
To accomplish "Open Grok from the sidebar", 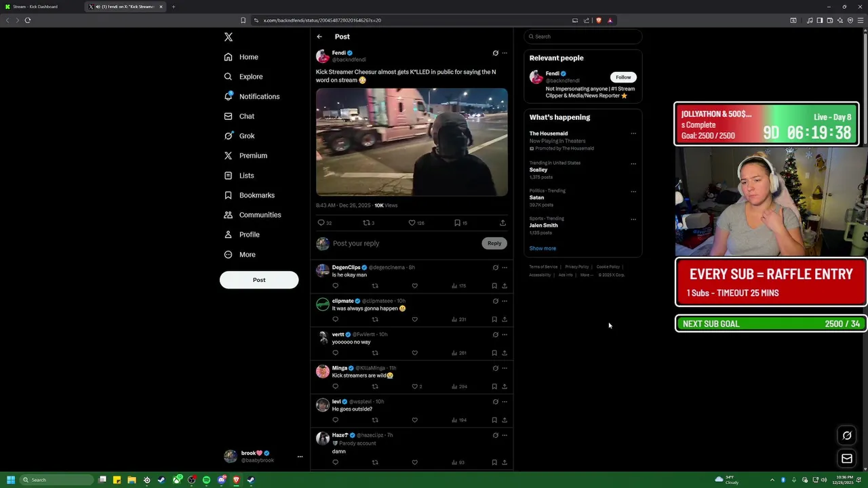I will click(x=239, y=136).
